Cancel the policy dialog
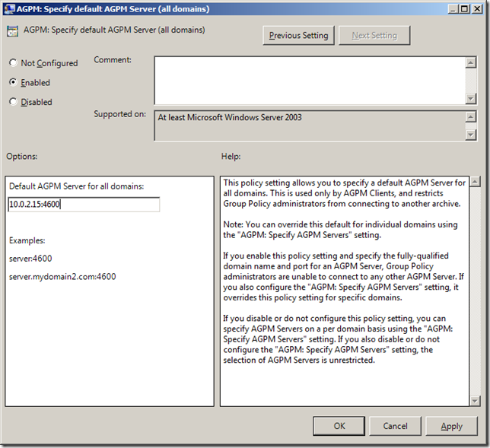 (x=395, y=426)
